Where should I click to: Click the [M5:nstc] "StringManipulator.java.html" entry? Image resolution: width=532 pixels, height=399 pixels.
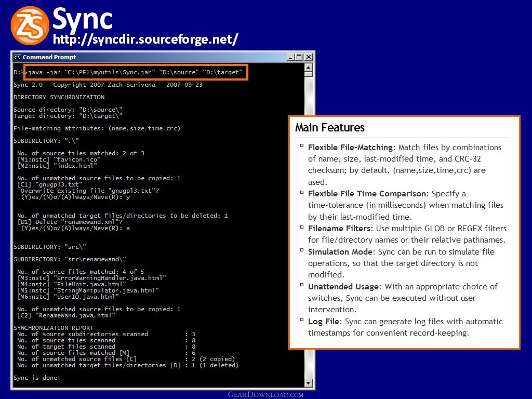point(88,290)
